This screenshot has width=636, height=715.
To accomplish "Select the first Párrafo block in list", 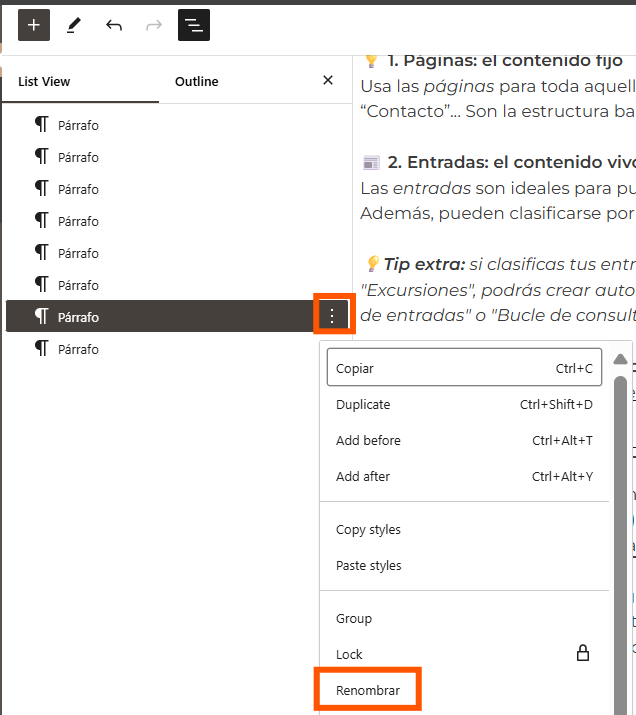I will [x=78, y=125].
